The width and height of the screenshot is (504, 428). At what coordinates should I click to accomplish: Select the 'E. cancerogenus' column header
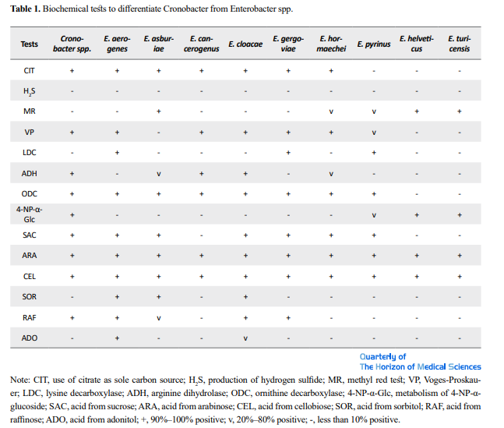201,44
